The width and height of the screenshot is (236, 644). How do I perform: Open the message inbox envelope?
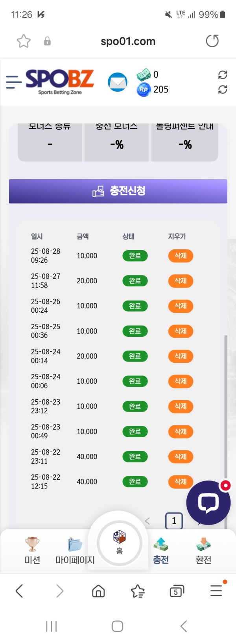coord(118,82)
